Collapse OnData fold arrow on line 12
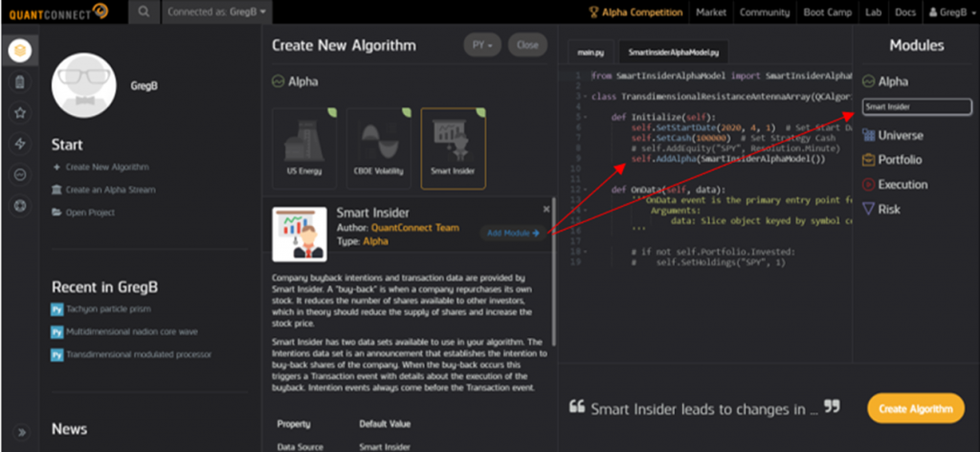This screenshot has height=452, width=980. tap(585, 190)
